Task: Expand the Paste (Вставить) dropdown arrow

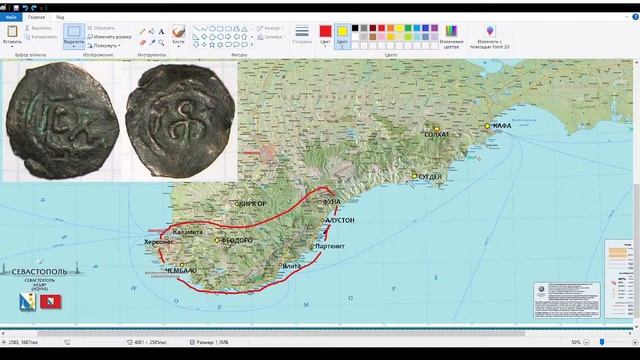Action: point(12,47)
